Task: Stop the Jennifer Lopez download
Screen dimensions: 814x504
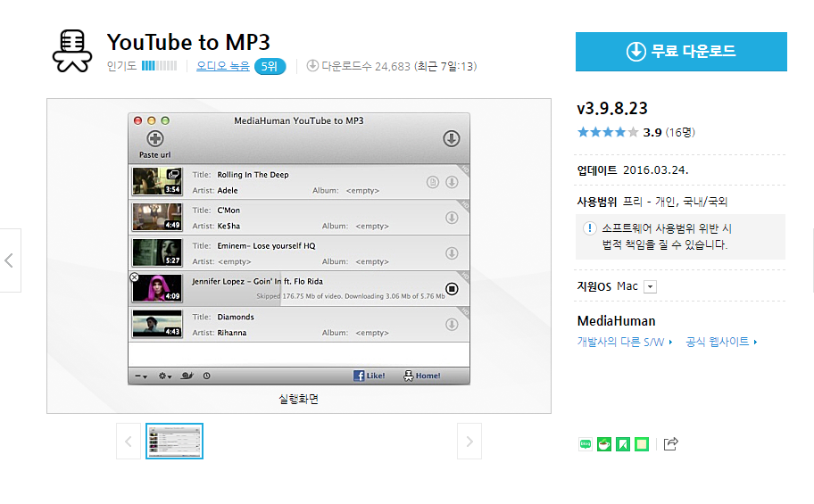Action: [x=452, y=289]
